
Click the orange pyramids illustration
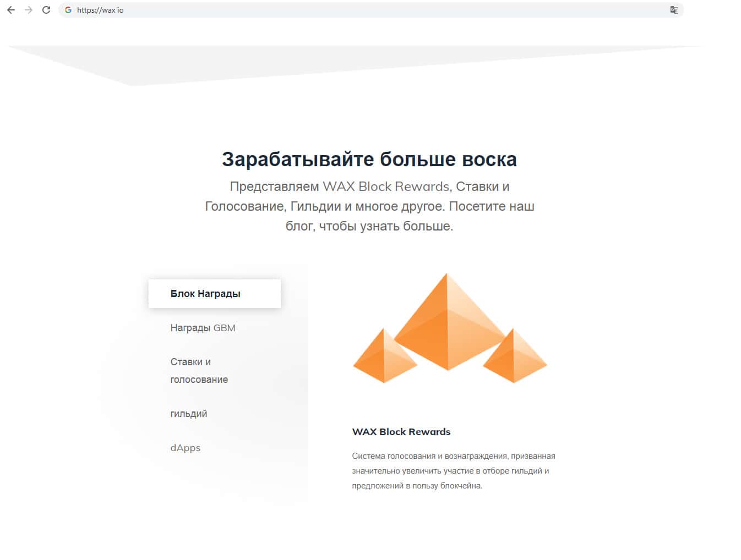[x=450, y=328]
